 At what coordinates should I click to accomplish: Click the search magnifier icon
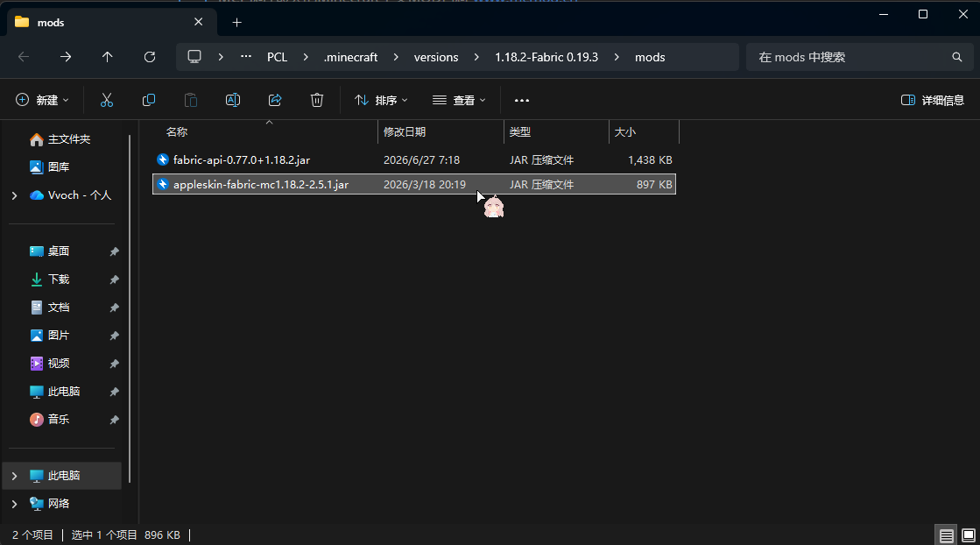click(957, 57)
